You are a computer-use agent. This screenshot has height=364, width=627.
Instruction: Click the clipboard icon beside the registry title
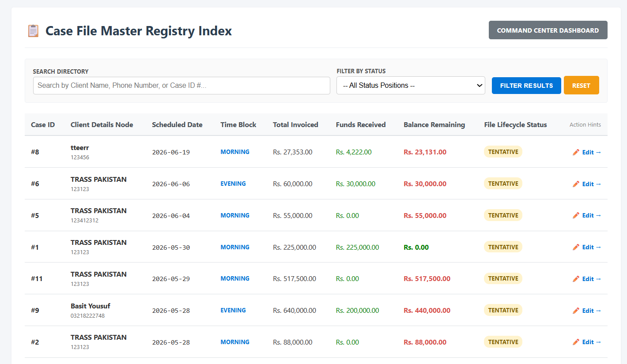[33, 31]
